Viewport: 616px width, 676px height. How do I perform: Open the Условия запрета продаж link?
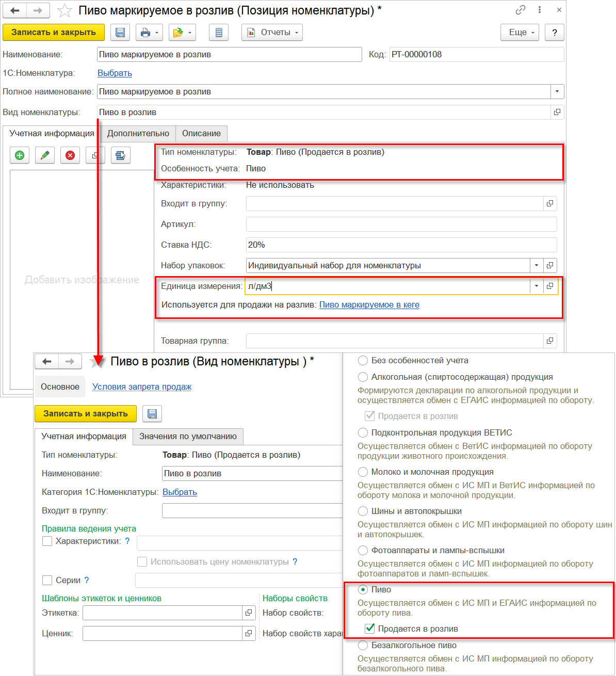pyautogui.click(x=142, y=387)
